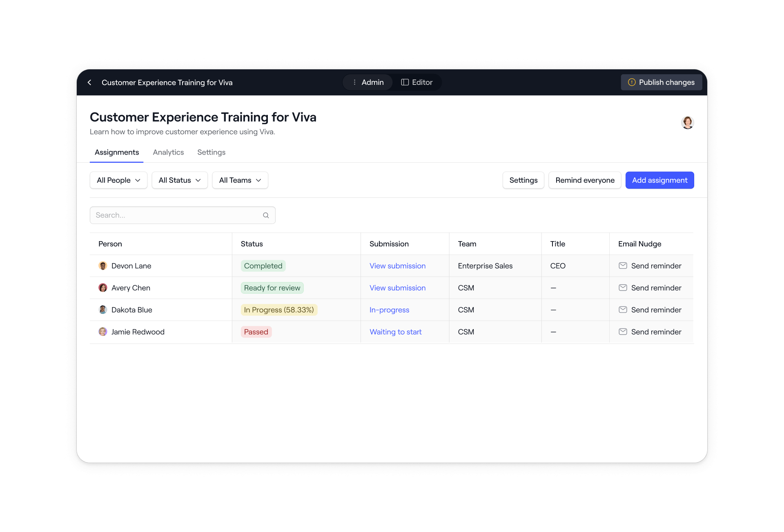Click envelope icon in Devon Lane row

(623, 266)
